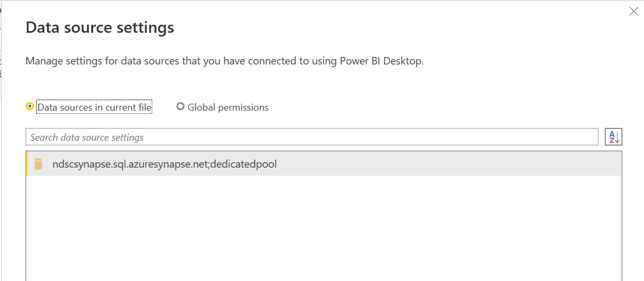644x281 pixels.
Task: Click the down arrow on the sort button
Action: [617, 138]
